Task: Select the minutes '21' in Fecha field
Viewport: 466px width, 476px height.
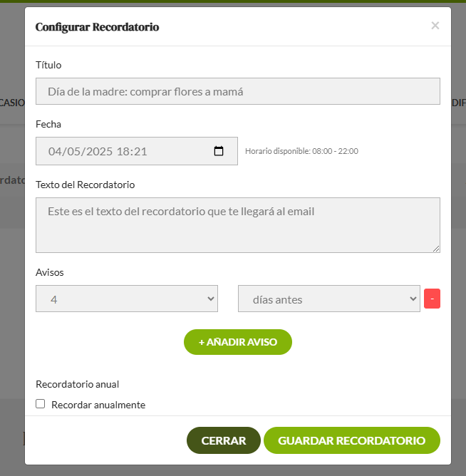Action: coord(140,152)
